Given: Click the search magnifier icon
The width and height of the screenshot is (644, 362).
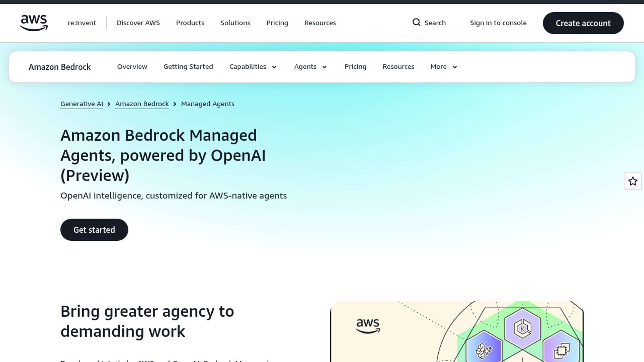Looking at the screenshot, I should click(416, 22).
